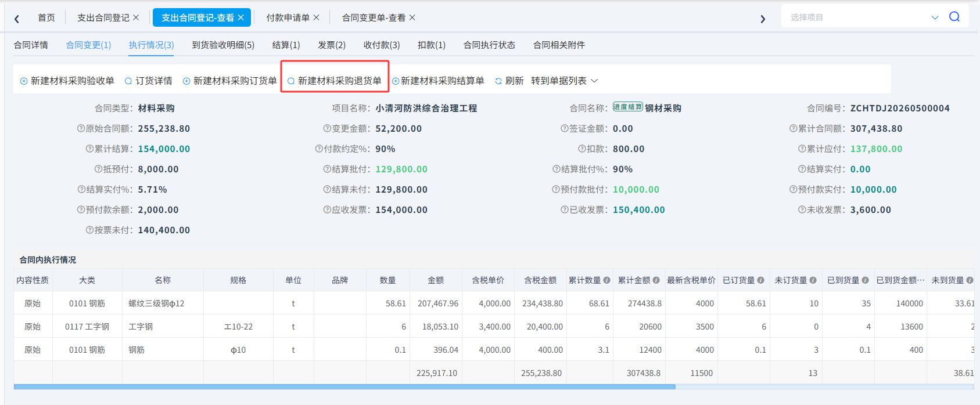Switch to the 收付款(3) tab

click(x=382, y=45)
